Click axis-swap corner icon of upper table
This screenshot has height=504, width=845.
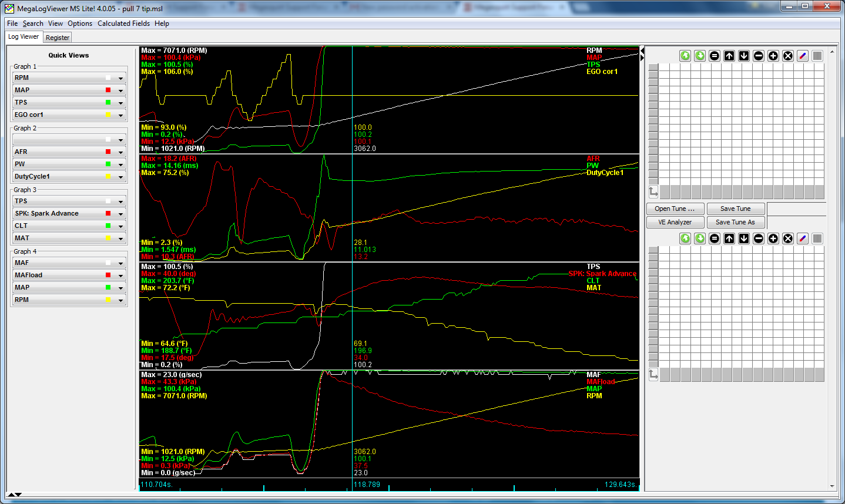[653, 192]
